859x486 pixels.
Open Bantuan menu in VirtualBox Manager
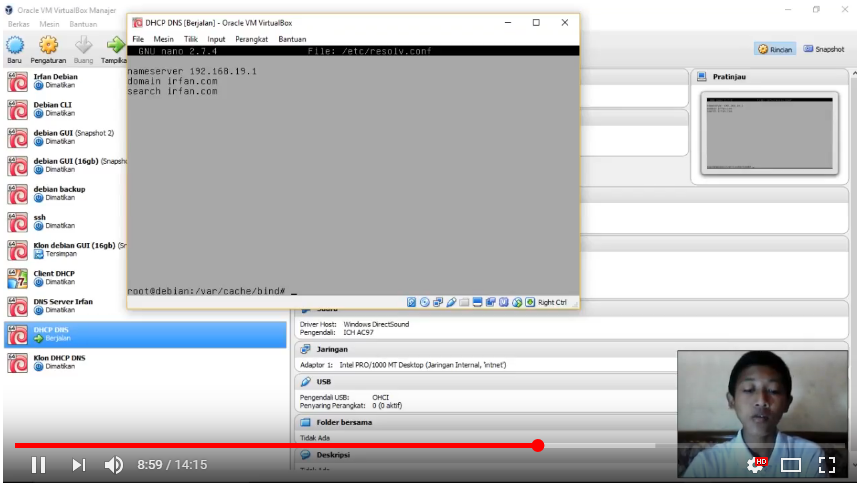point(83,24)
